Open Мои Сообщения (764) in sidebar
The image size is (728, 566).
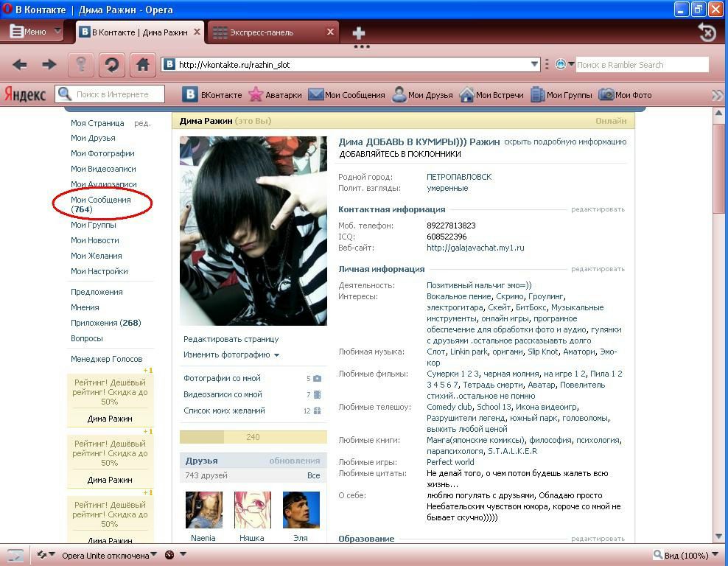[x=101, y=204]
